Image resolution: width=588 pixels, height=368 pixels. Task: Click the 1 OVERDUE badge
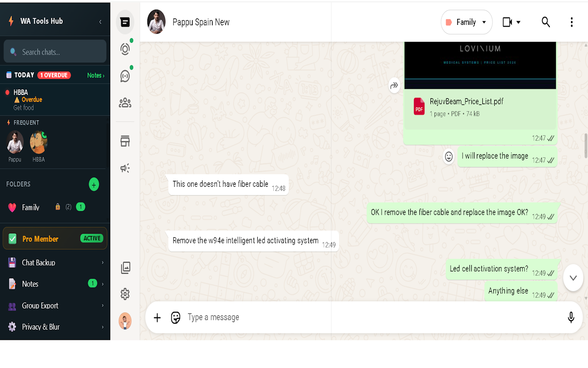coord(54,75)
